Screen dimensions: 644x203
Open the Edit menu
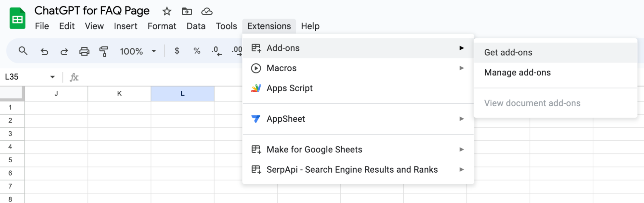67,26
